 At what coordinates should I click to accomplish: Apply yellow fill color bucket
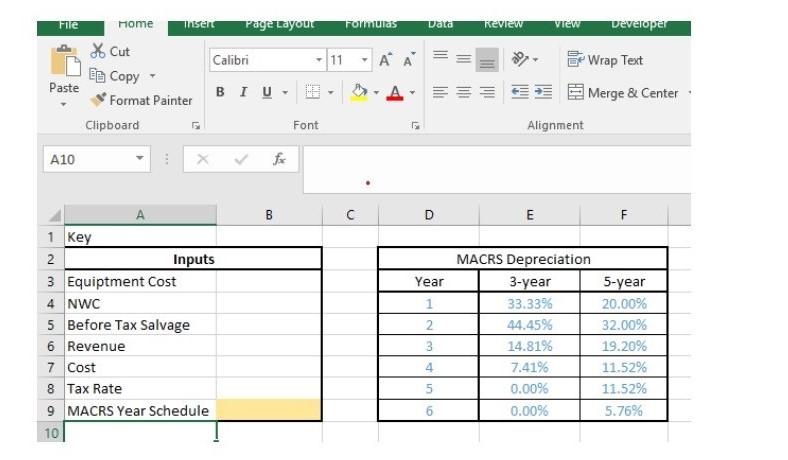[x=359, y=93]
